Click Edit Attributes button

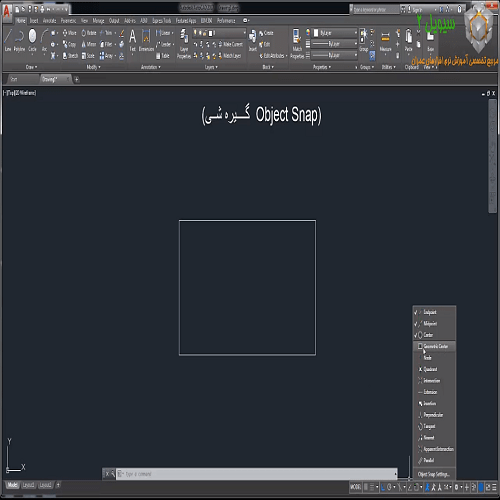tap(274, 56)
